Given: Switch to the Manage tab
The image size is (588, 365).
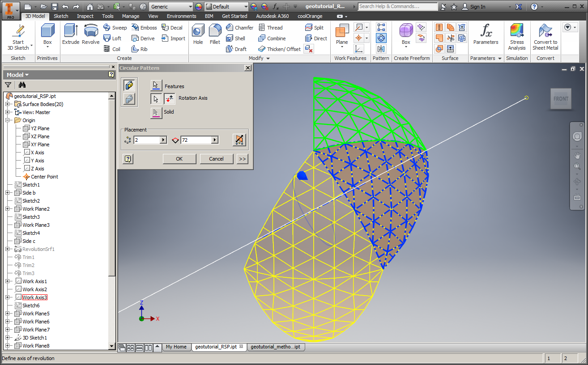Looking at the screenshot, I should pos(131,16).
